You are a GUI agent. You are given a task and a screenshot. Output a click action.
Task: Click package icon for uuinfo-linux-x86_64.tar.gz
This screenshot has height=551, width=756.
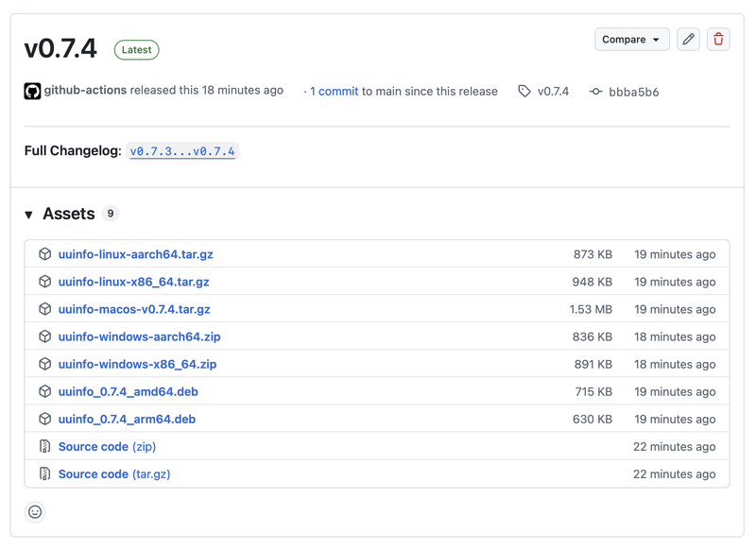click(44, 281)
